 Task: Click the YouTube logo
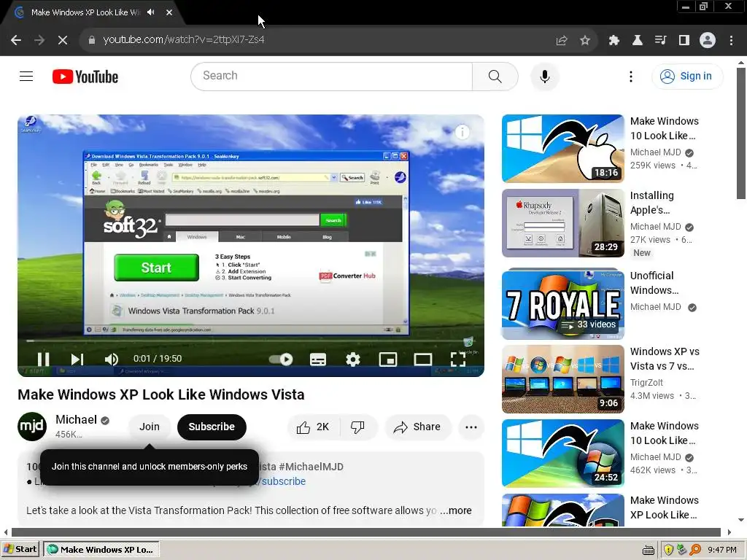[85, 77]
